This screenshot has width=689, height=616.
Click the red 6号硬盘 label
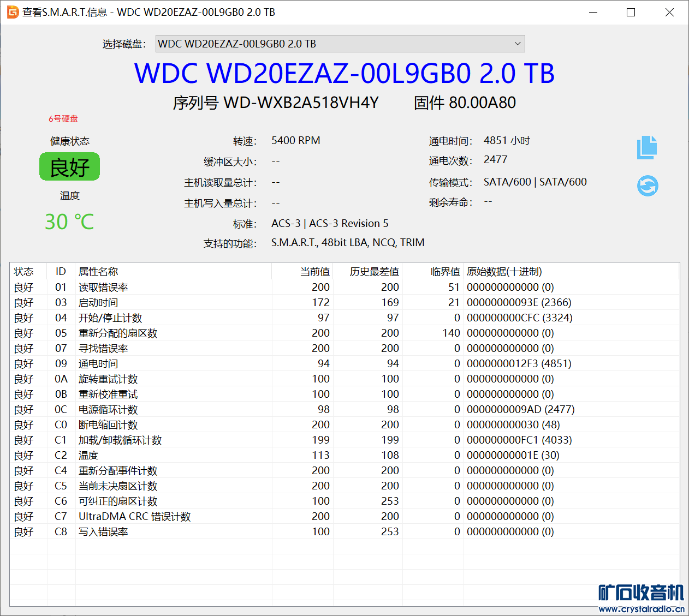63,118
